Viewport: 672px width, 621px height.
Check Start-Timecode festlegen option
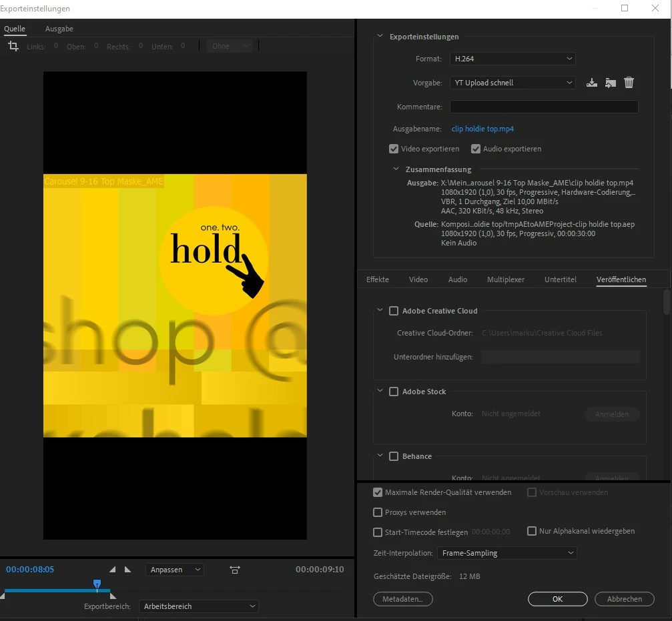tap(378, 532)
